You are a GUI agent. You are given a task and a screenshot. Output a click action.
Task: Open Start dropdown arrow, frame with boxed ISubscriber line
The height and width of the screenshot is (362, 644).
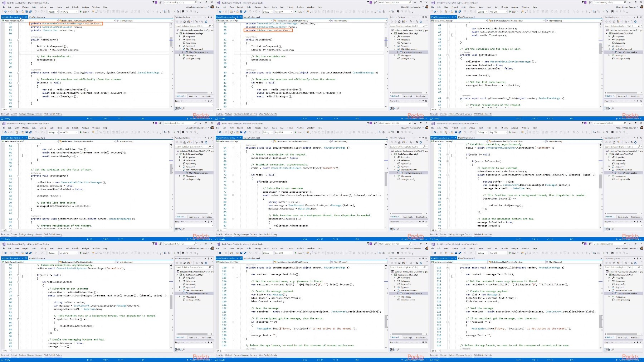click(303, 11)
